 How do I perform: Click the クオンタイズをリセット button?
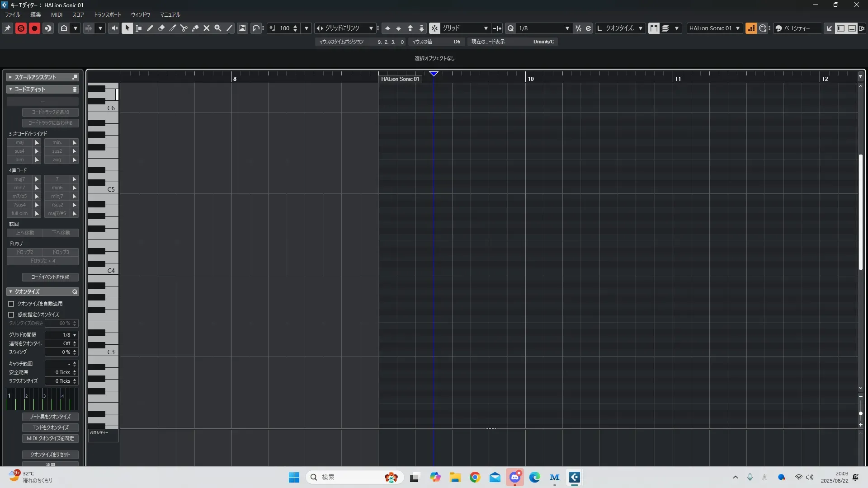point(50,455)
